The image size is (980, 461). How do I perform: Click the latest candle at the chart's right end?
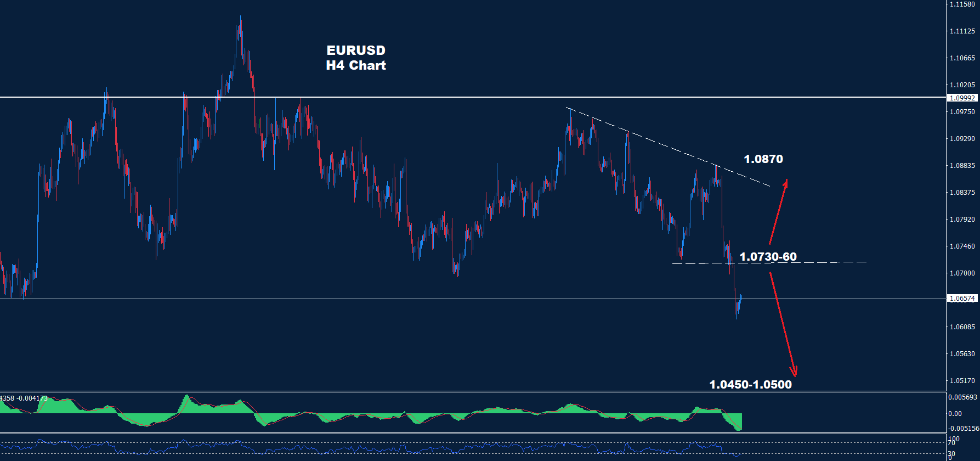point(740,301)
